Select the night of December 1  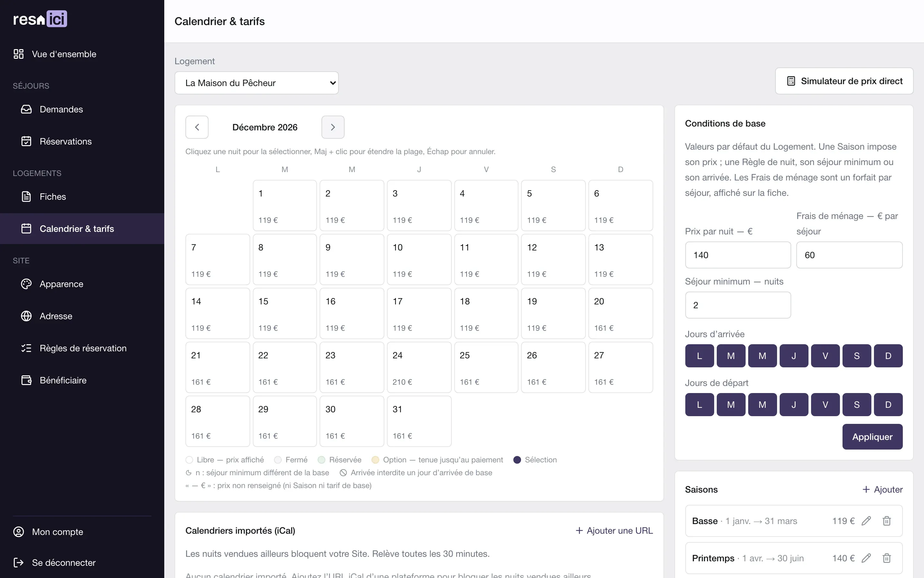[285, 206]
